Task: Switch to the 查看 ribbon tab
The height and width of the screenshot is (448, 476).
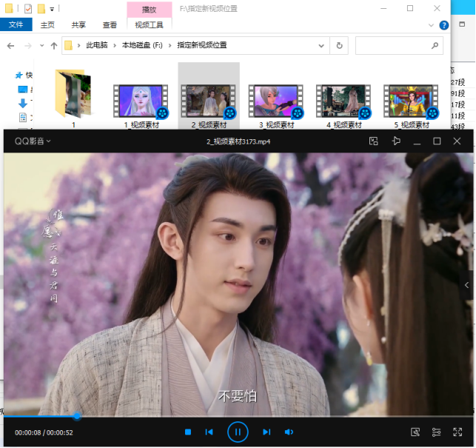Action: [110, 25]
